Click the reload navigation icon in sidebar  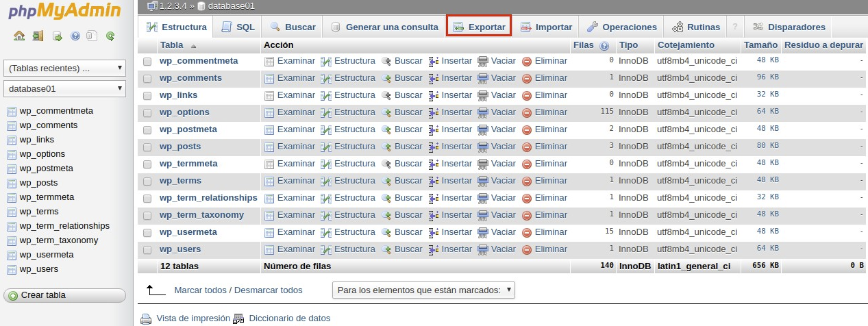[x=110, y=36]
